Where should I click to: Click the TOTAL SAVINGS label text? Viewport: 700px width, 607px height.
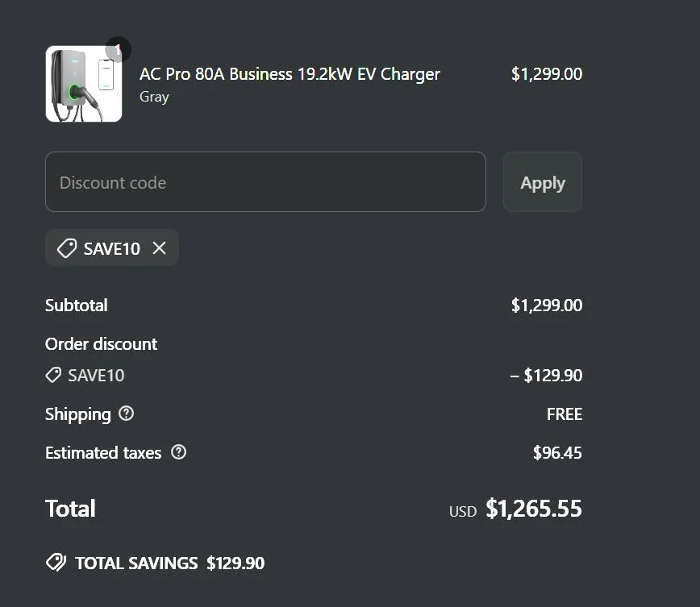pyautogui.click(x=136, y=563)
